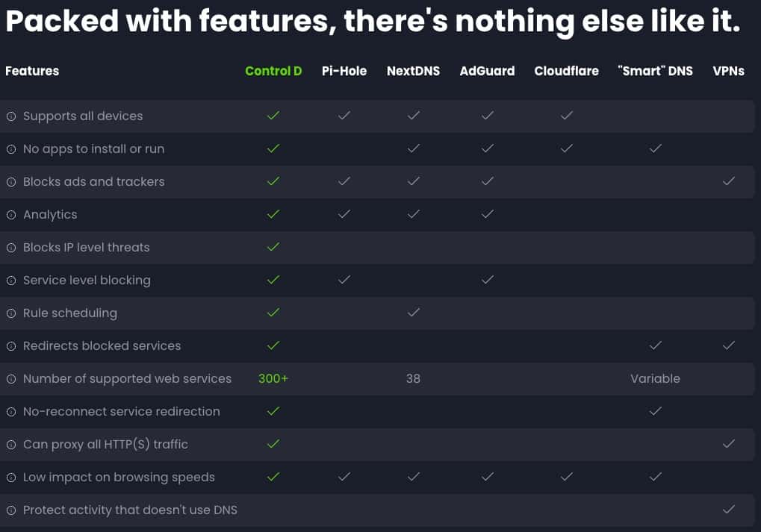This screenshot has height=532, width=761.
Task: Select the "No-reconnect service redirection" label
Action: coord(121,412)
